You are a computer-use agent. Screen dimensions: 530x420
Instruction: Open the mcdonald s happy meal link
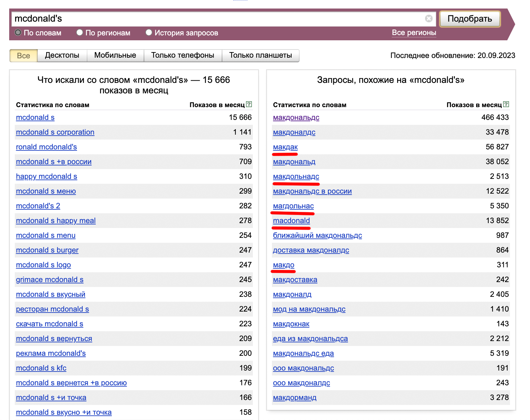click(x=56, y=220)
